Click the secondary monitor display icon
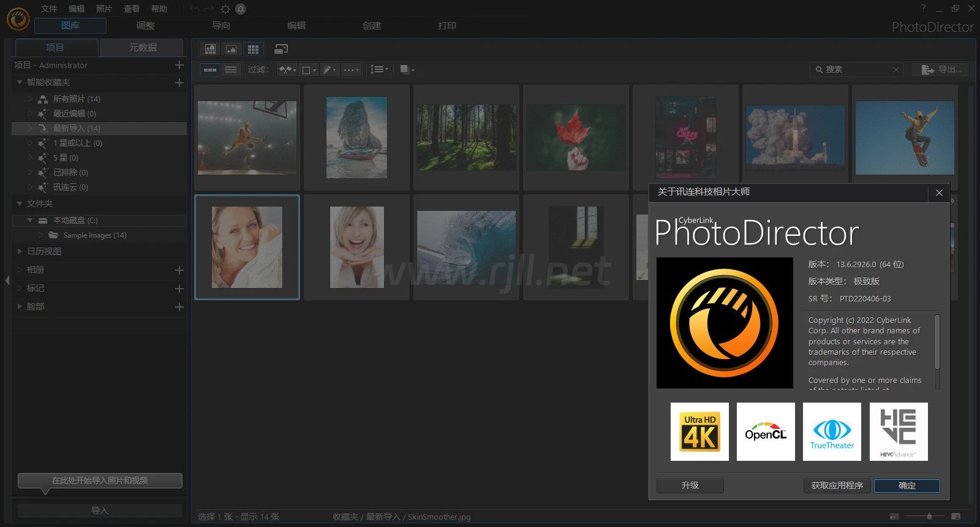Image resolution: width=980 pixels, height=527 pixels. click(x=281, y=49)
